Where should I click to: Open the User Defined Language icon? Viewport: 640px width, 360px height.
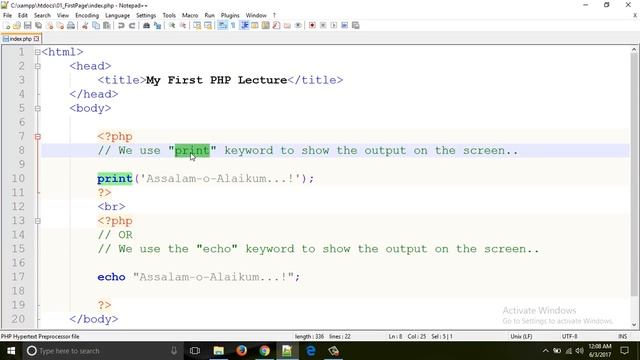[x=255, y=25]
